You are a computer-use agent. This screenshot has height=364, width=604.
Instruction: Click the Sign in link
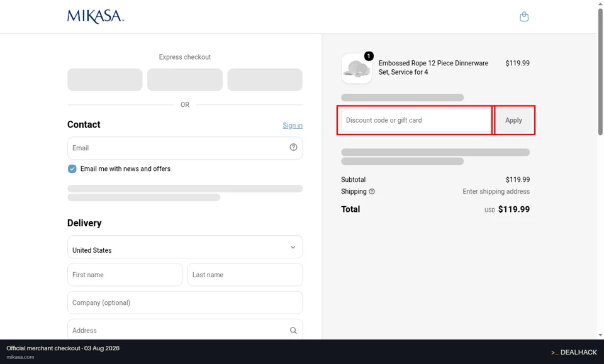coord(293,126)
